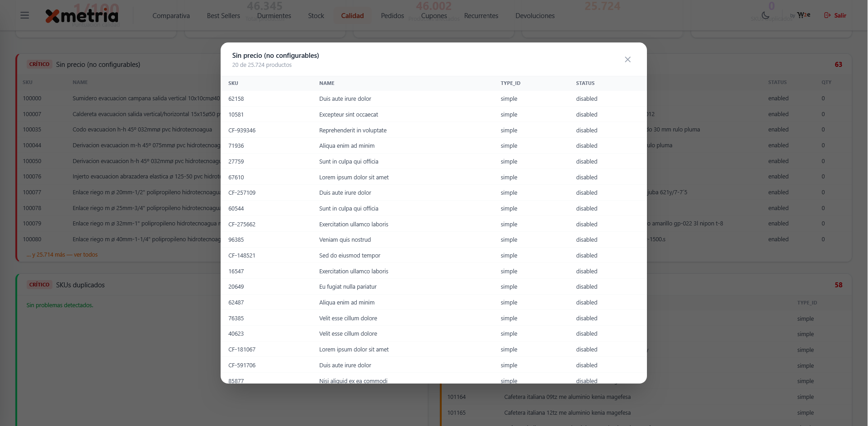Click the Salir logout button

835,15
